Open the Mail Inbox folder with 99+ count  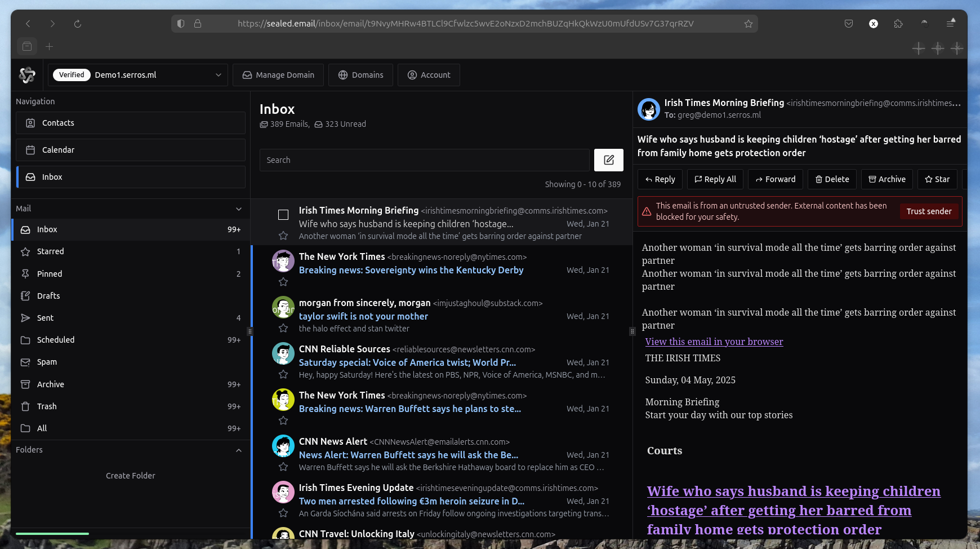131,229
